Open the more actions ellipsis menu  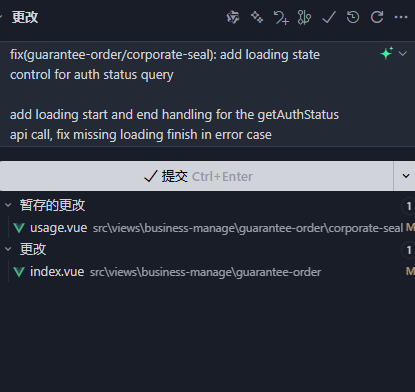[x=401, y=17]
